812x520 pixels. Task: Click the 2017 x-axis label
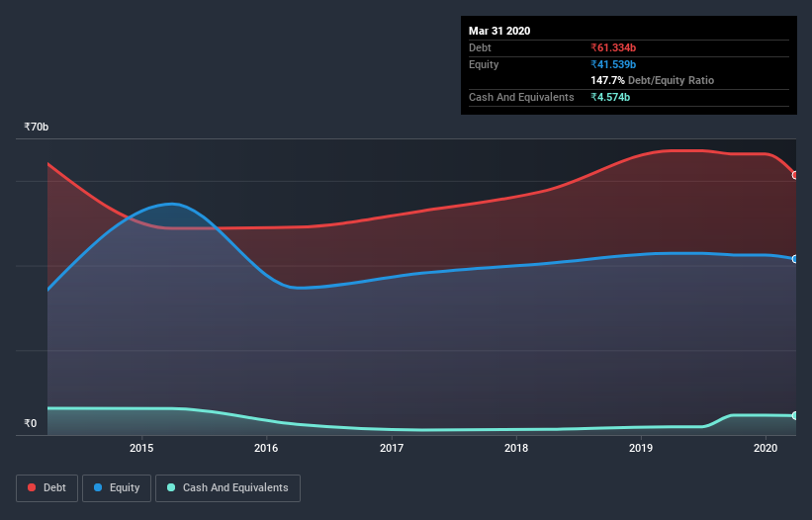pos(392,448)
